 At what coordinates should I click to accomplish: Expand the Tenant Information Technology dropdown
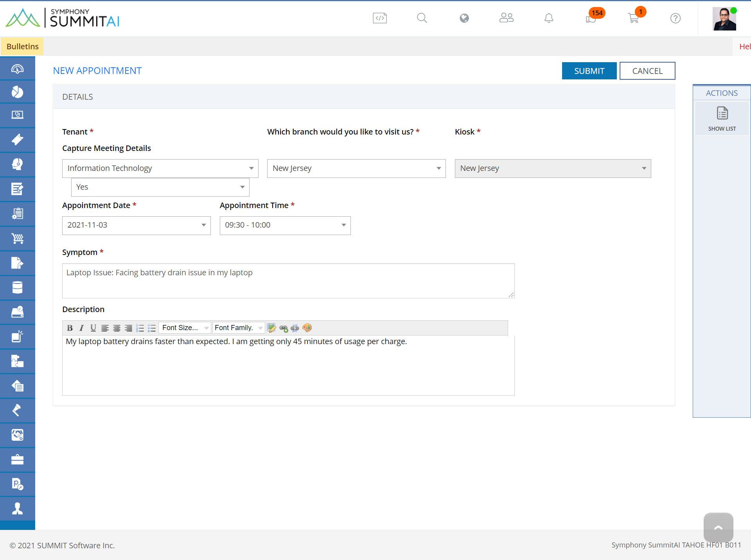160,169
